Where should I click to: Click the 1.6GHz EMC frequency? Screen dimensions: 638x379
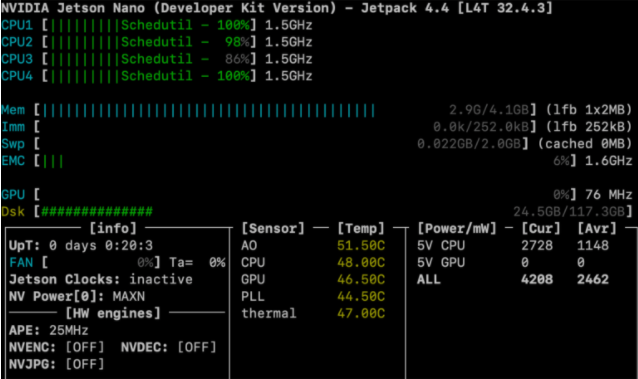point(608,161)
